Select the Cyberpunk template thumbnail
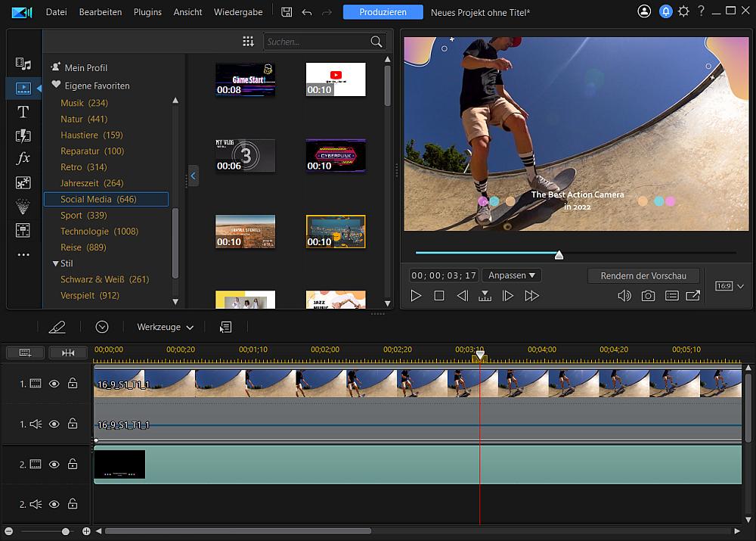Image resolution: width=756 pixels, height=541 pixels. click(x=336, y=155)
